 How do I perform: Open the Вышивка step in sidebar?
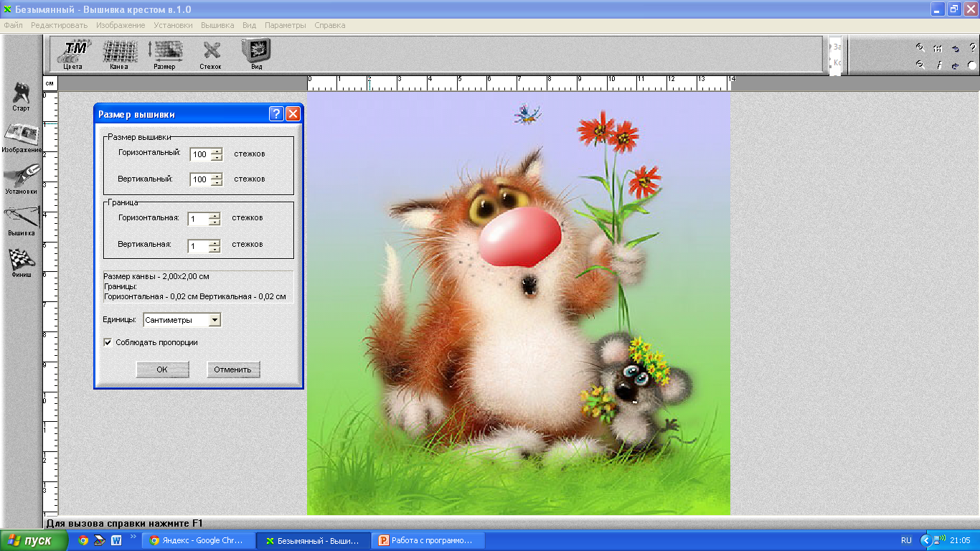[22, 221]
